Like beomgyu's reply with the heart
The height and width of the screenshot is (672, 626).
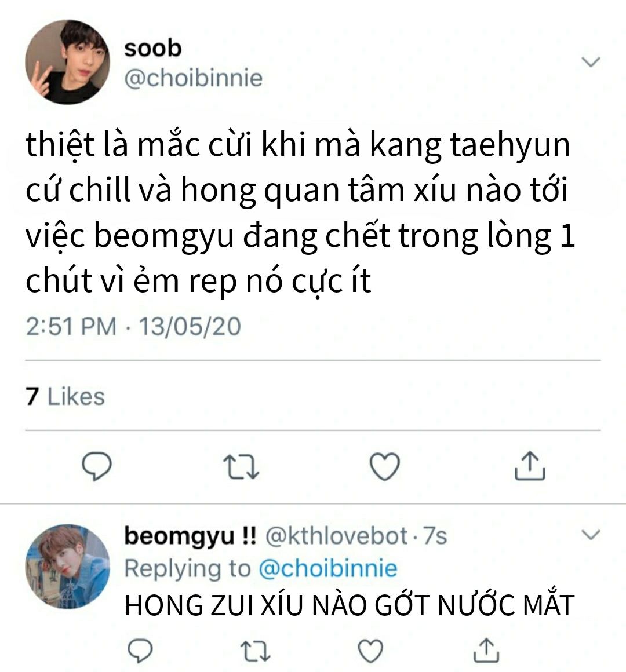(x=370, y=651)
